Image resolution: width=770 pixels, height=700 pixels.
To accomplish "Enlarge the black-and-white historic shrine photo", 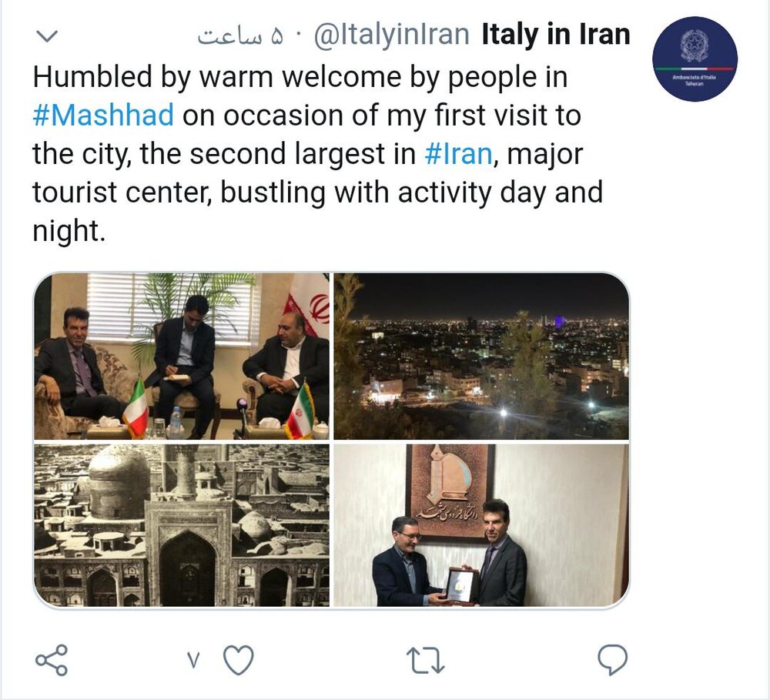I will click(x=182, y=525).
